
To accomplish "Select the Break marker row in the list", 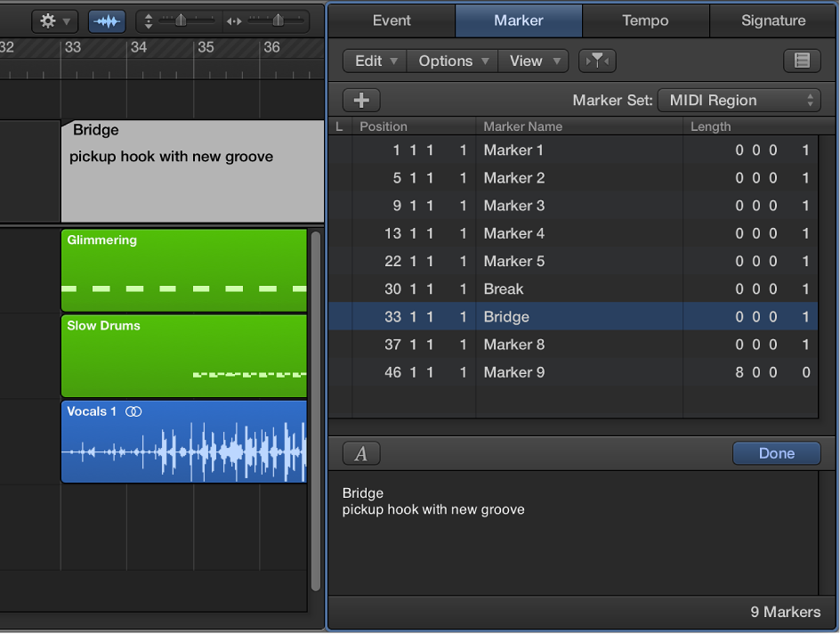I will (572, 289).
